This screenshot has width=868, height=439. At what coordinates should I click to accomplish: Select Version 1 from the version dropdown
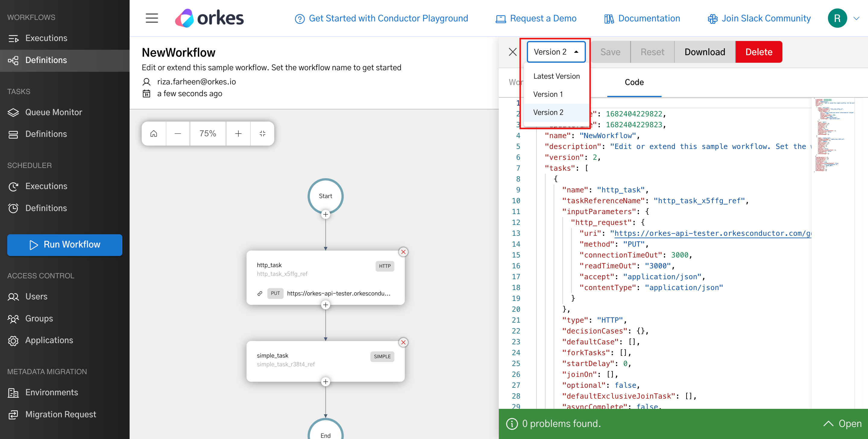click(x=548, y=94)
